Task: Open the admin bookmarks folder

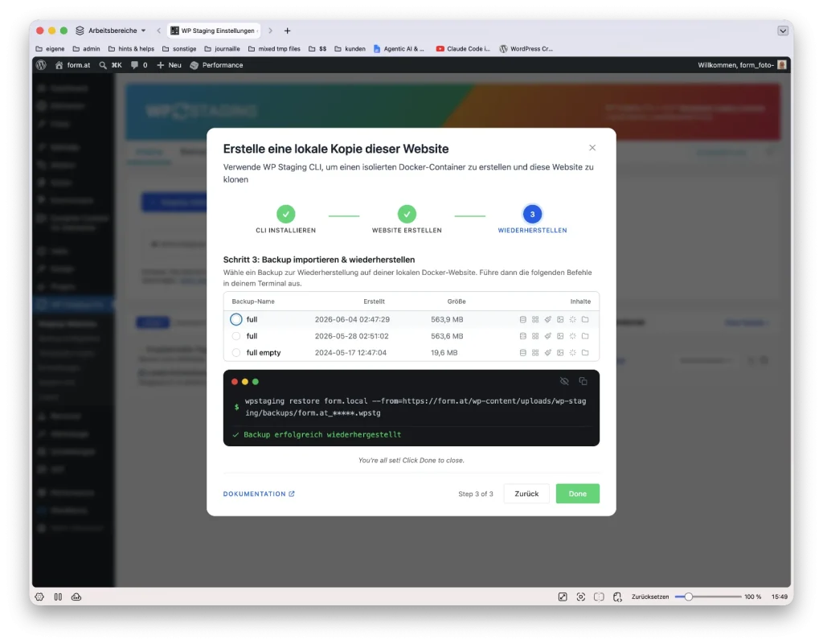Action: (86, 49)
